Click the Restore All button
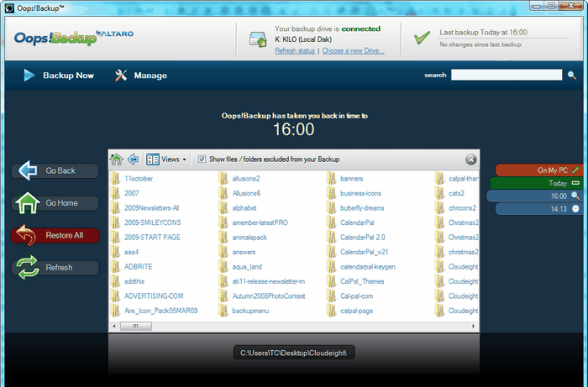The width and height of the screenshot is (588, 387). click(x=55, y=235)
